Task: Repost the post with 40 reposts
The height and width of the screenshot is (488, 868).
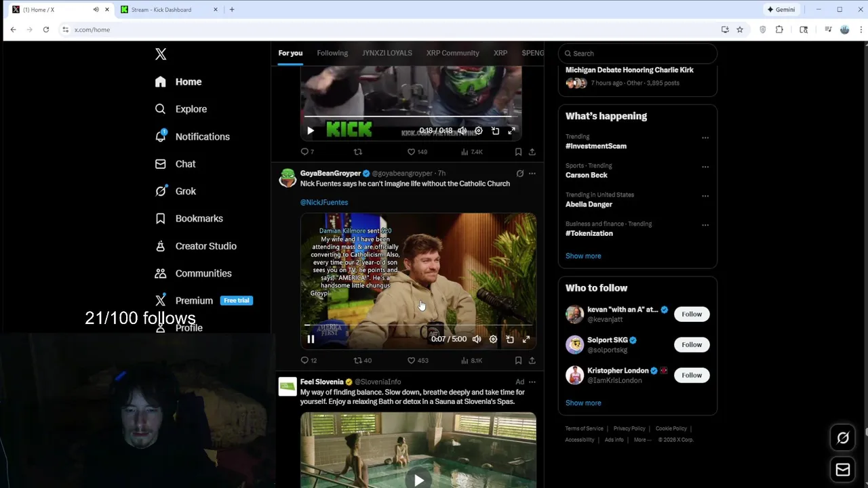Action: click(363, 361)
